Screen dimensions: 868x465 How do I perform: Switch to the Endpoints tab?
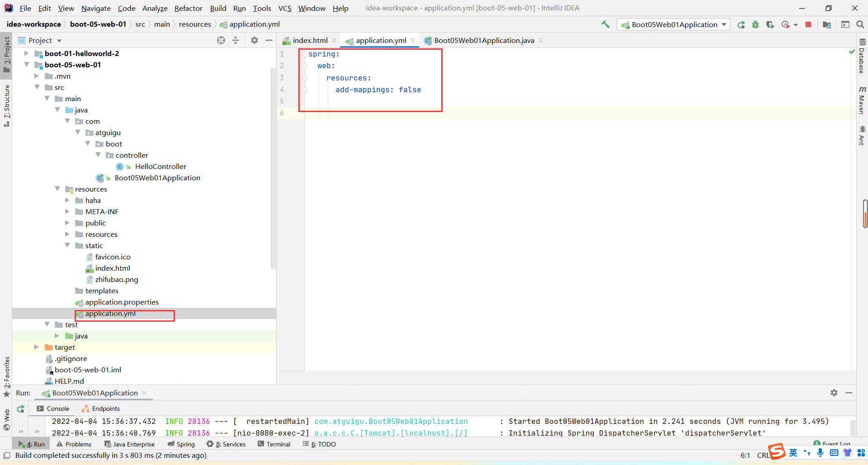101,409
